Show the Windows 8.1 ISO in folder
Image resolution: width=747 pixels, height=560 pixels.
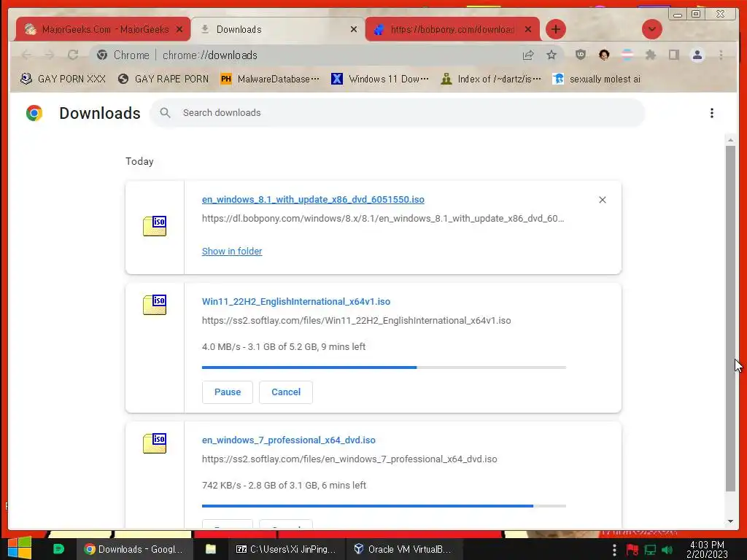pyautogui.click(x=232, y=251)
